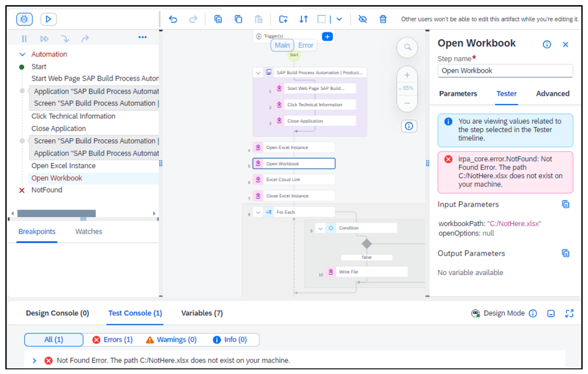This screenshot has width=588, height=374.
Task: Select the Excel Cloud Link step
Action: point(294,180)
